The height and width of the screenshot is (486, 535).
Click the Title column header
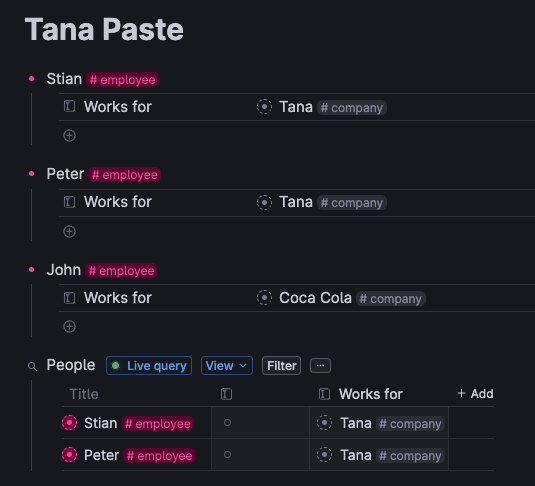(84, 394)
